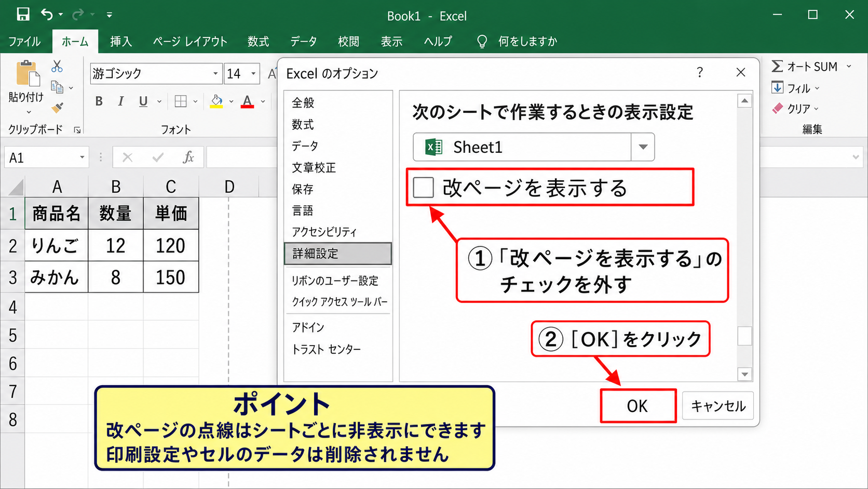Open the 校閲 ribbon tab

pos(348,42)
